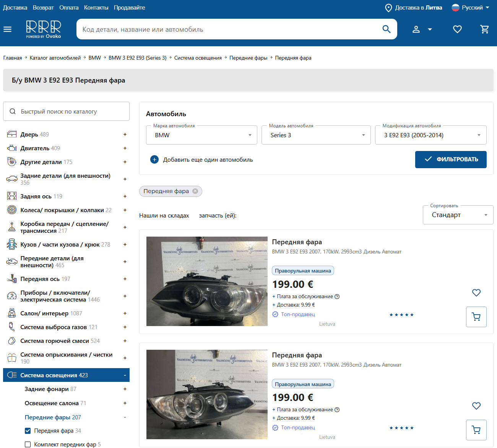Screen dimensions: 497x448
Task: Click the fuel system drop icon
Action: click(x=12, y=341)
